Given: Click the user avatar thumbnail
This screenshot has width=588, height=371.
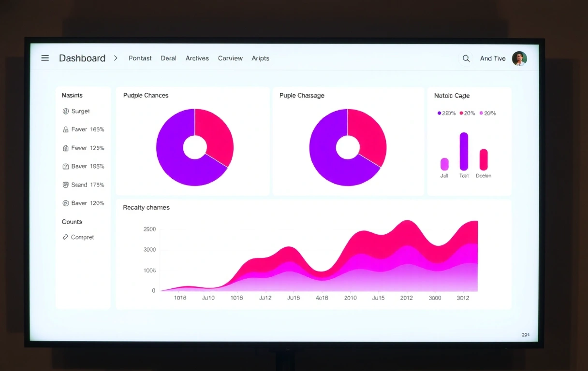Looking at the screenshot, I should point(519,58).
